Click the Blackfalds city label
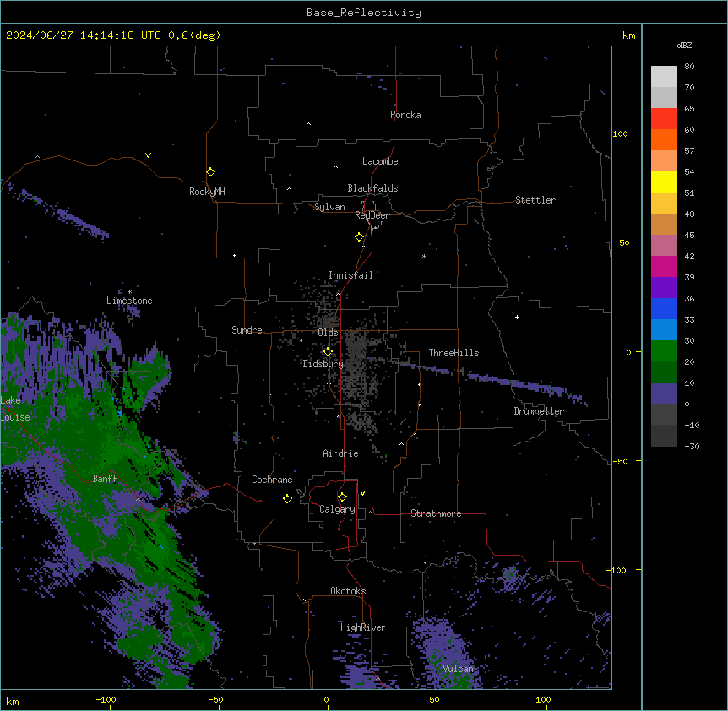Viewport: 728px width, 711px height. [372, 188]
